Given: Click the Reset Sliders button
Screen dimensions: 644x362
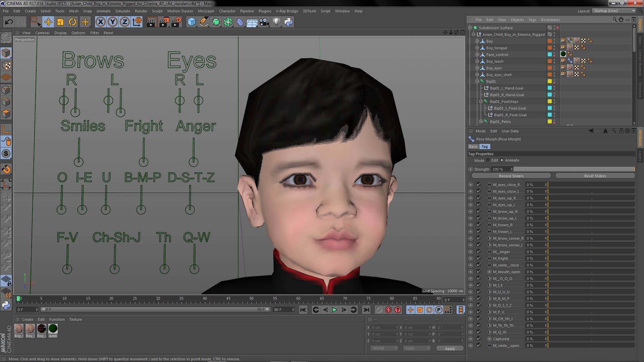Looking at the screenshot, I should [x=595, y=176].
